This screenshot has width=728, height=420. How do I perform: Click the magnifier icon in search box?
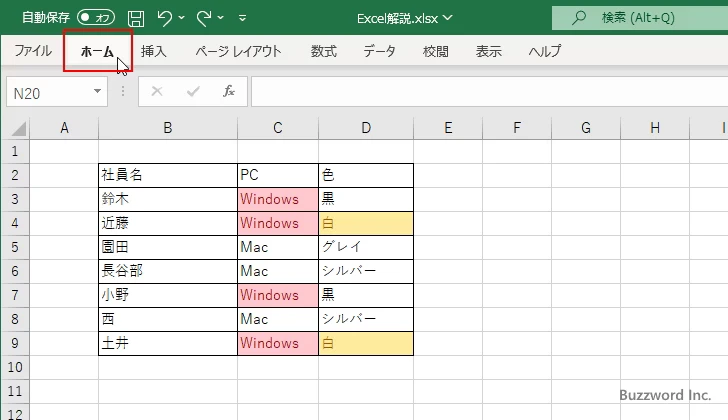click(578, 18)
